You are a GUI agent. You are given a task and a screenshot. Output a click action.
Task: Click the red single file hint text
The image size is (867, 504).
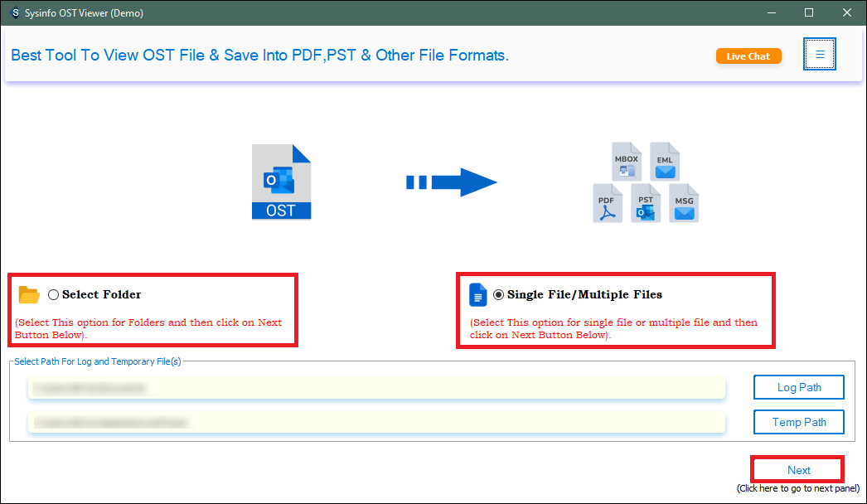[613, 328]
